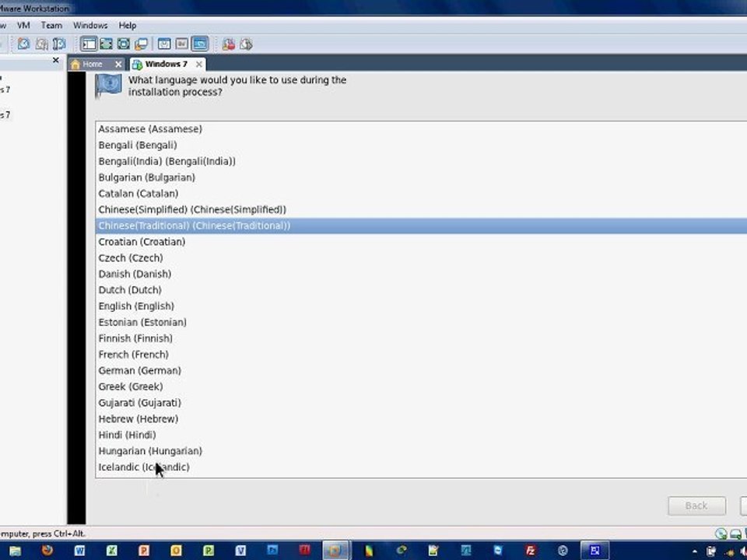Select Gujarati (Gujarati) language

pos(421,403)
